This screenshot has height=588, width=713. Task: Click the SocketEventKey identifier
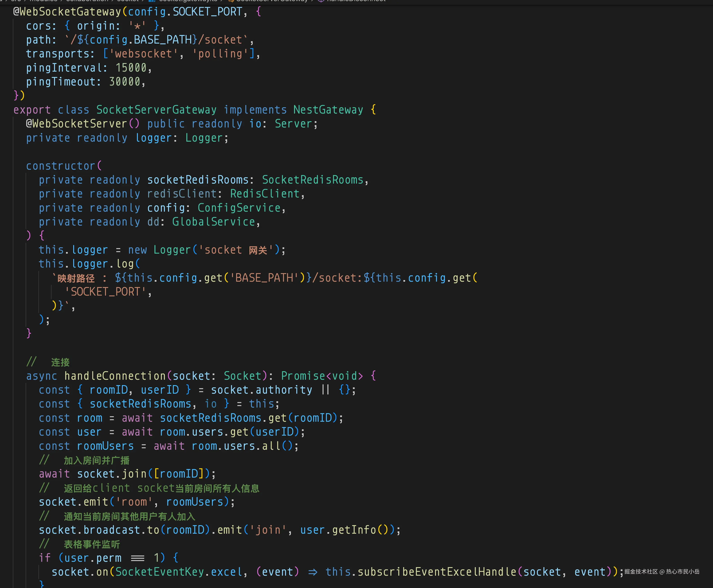pos(160,572)
